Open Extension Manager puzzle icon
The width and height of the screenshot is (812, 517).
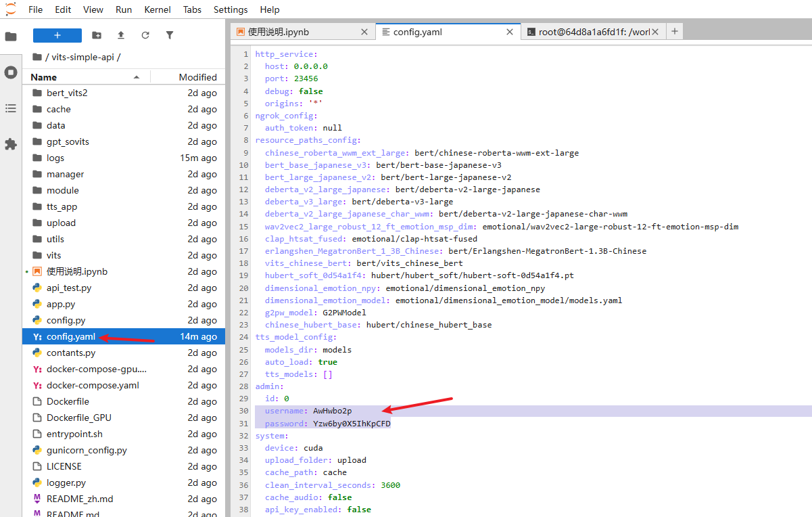pos(11,143)
